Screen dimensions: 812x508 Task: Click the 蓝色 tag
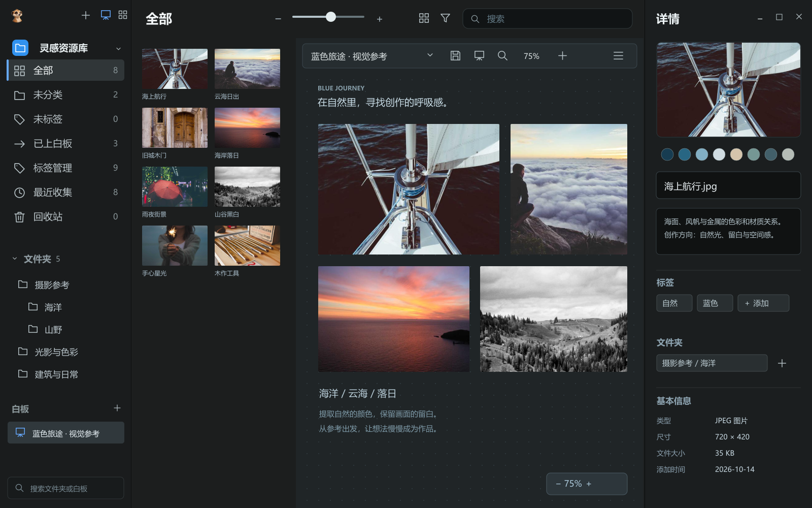point(715,303)
